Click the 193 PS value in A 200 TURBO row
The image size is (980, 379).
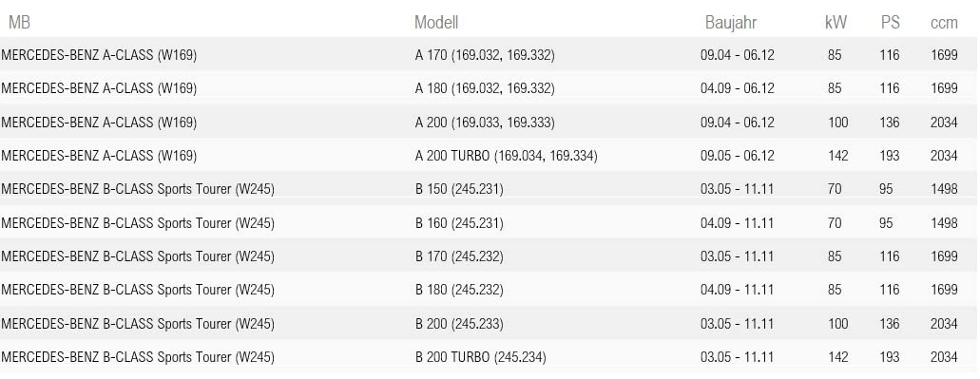[x=890, y=156]
